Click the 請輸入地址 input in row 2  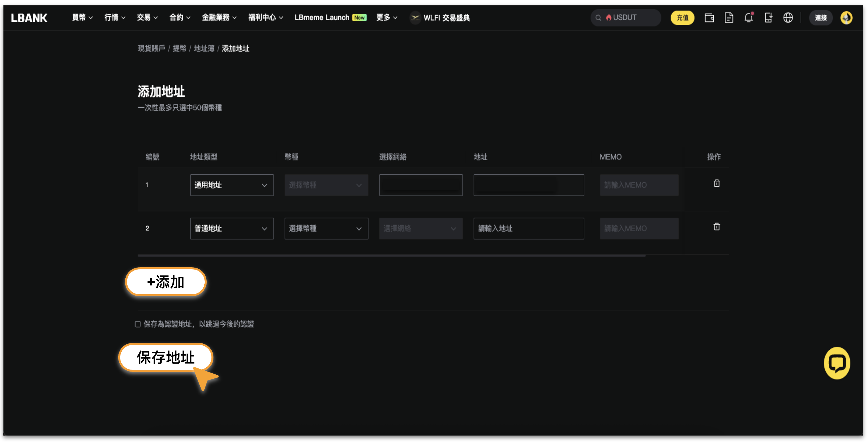tap(528, 228)
